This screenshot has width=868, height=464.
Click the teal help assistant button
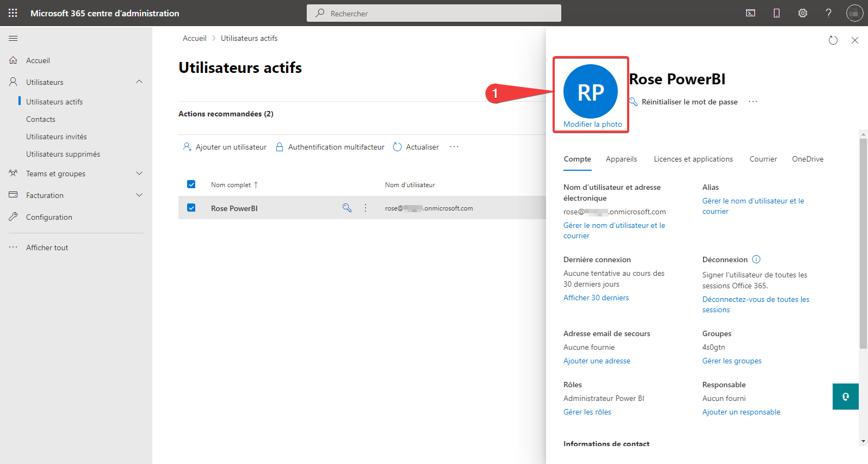click(846, 397)
